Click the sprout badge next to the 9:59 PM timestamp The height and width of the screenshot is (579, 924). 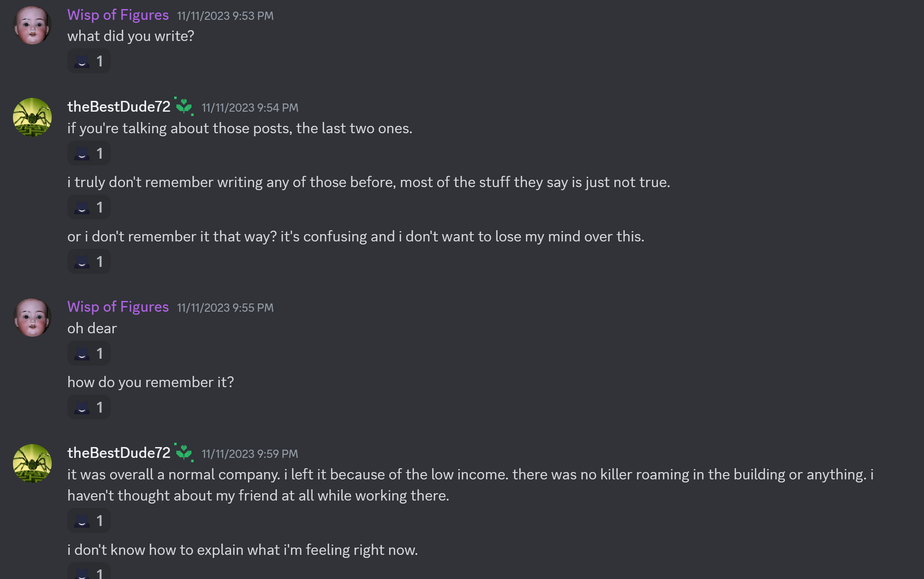point(184,452)
